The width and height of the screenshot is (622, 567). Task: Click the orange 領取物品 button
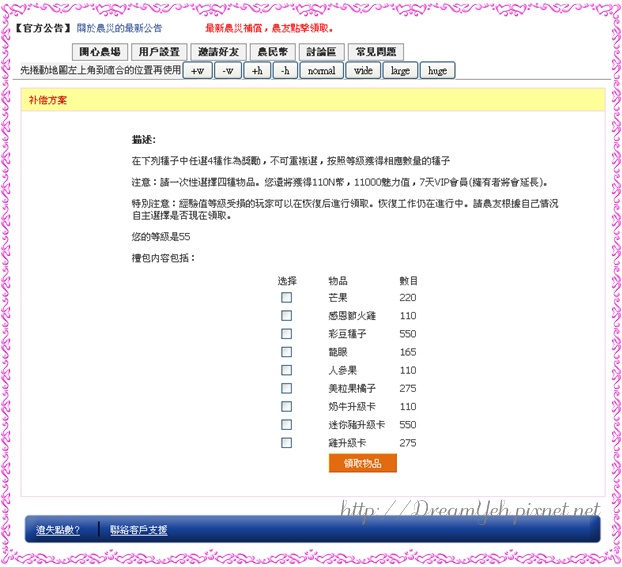363,463
